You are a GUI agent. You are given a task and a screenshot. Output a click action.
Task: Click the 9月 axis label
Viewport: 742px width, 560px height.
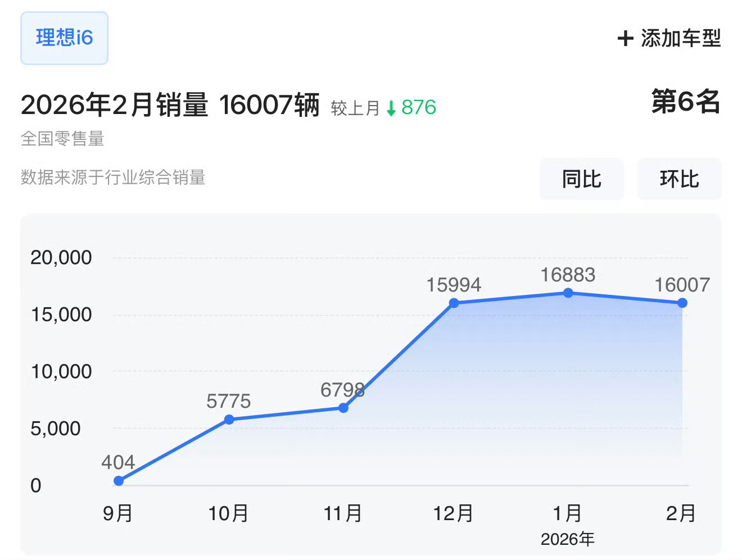[118, 513]
